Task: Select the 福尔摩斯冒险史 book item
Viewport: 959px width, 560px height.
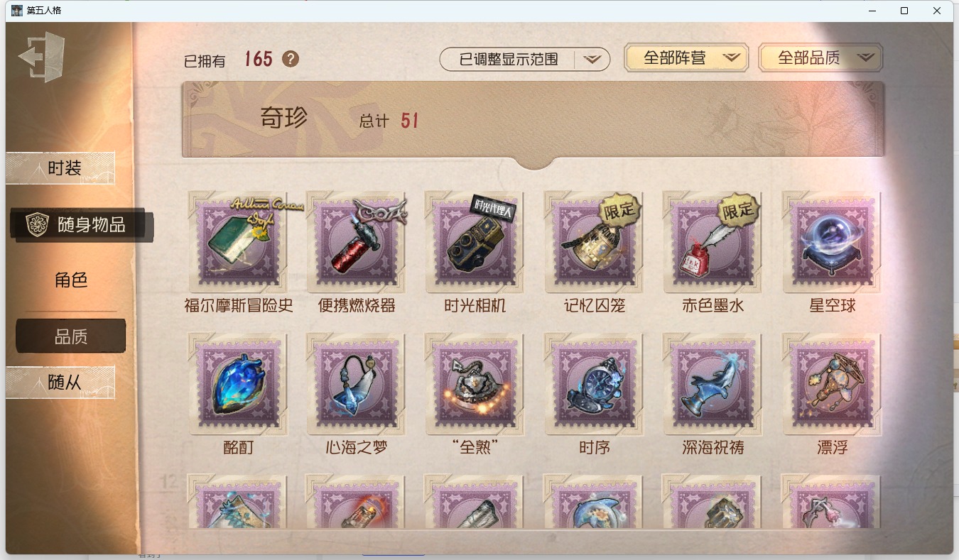Action: click(238, 242)
